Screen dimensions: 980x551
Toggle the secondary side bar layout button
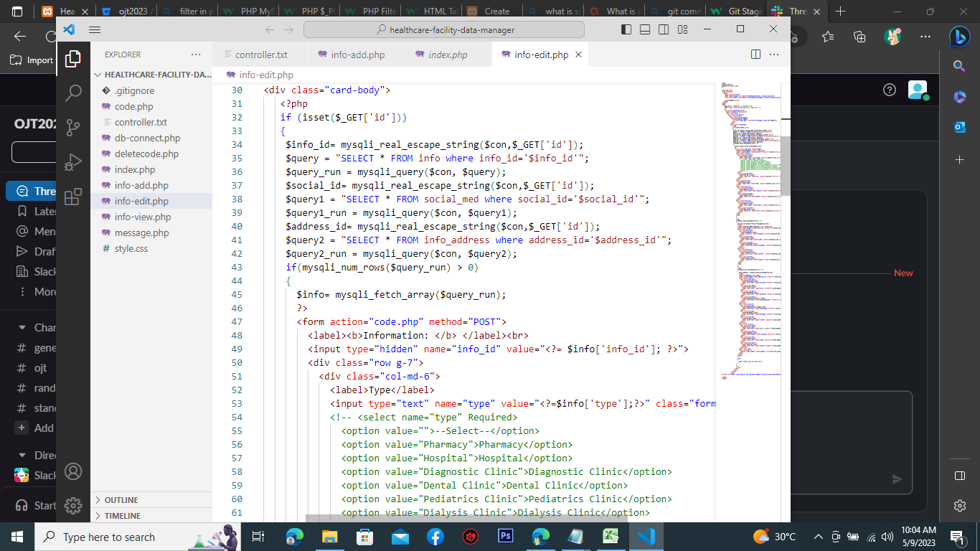coord(664,29)
